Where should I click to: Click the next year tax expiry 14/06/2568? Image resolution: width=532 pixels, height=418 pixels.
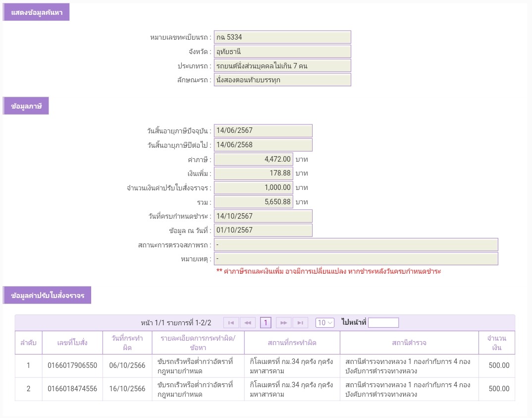pyautogui.click(x=263, y=145)
